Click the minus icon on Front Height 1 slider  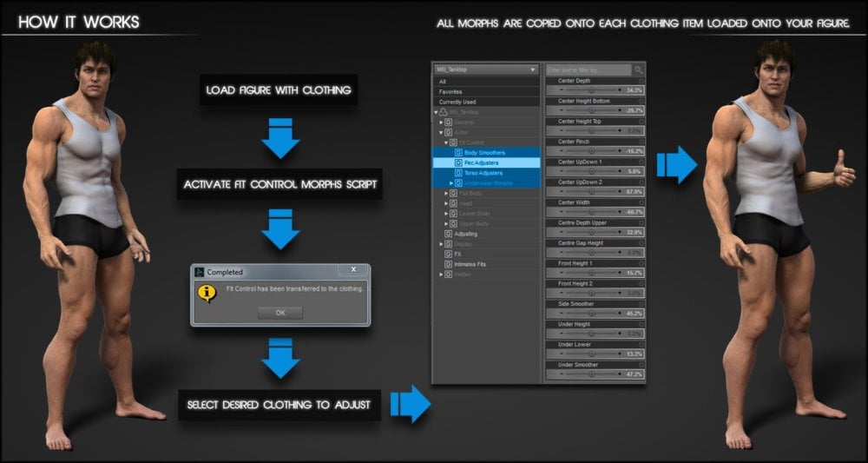point(562,273)
